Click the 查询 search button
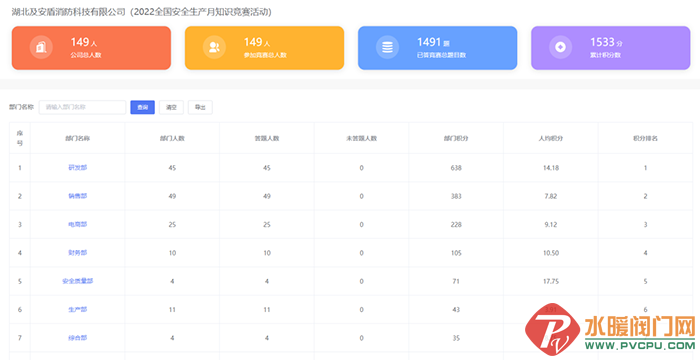This screenshot has height=360, width=700. [142, 107]
